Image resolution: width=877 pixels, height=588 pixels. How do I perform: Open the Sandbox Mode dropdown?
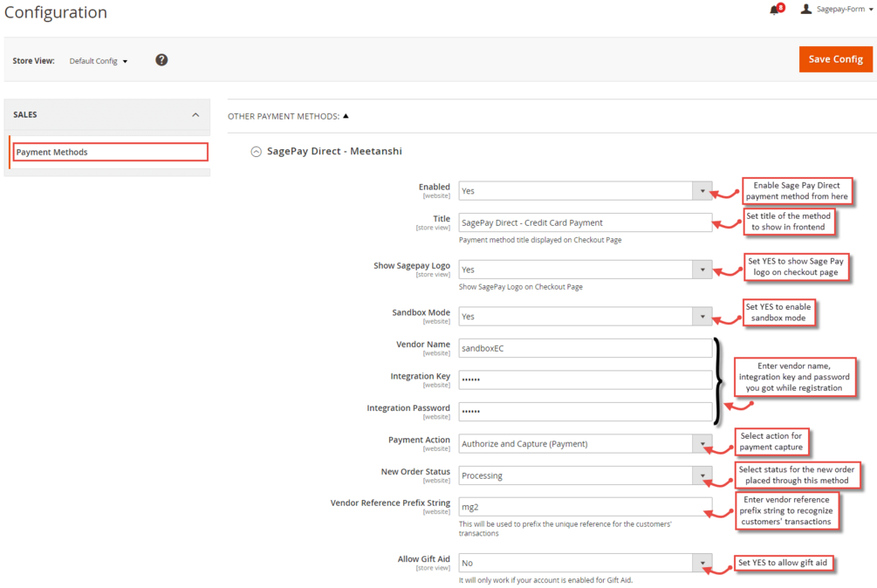click(585, 317)
